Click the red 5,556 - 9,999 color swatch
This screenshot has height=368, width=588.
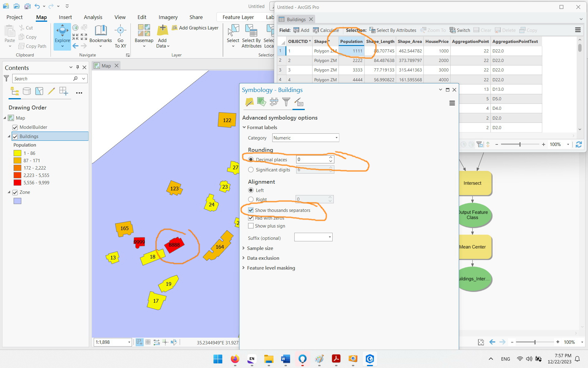click(x=17, y=182)
